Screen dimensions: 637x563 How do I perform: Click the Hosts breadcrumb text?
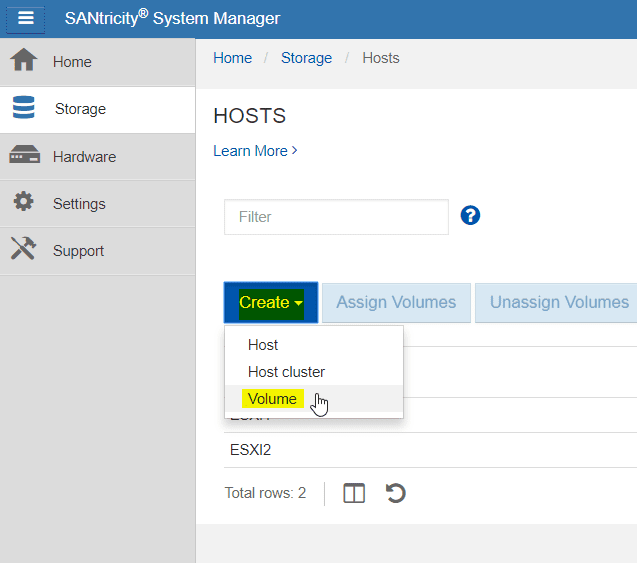381,58
